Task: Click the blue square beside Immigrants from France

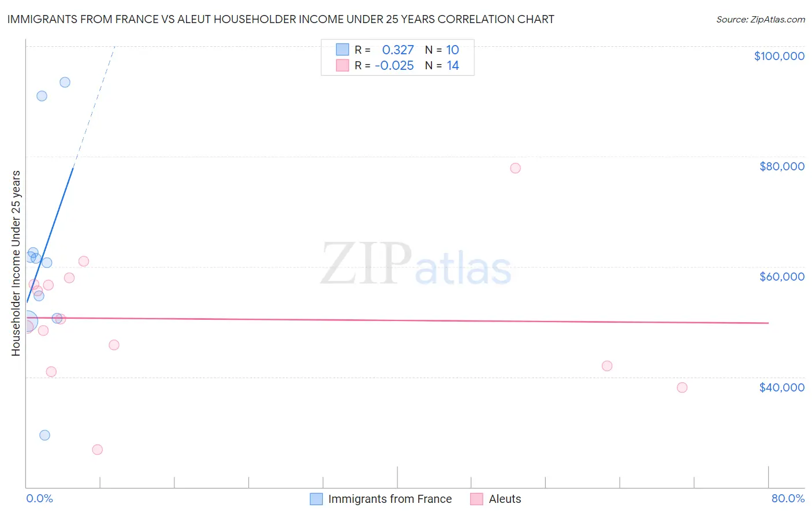Action: 316,499
